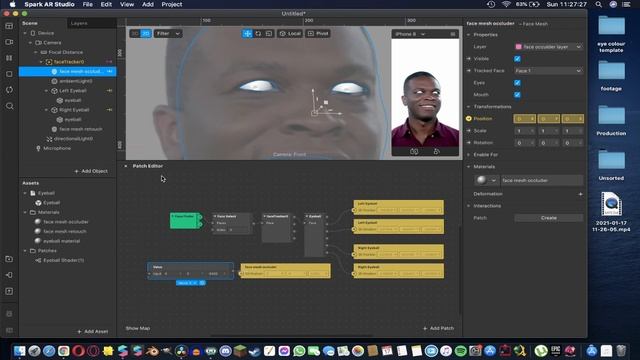Toggle Local coordinate mode button
Viewport: 640px width, 360px height.
coord(290,33)
